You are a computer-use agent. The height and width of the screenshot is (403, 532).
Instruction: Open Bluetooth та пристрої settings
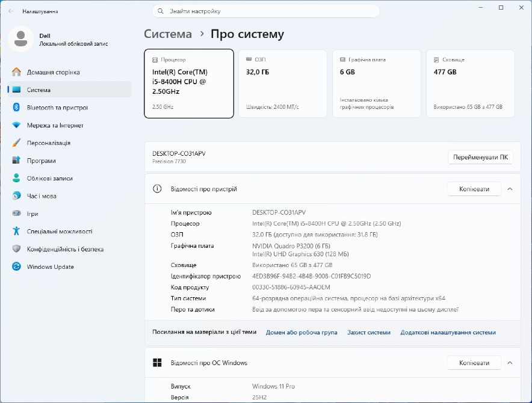(x=70, y=108)
